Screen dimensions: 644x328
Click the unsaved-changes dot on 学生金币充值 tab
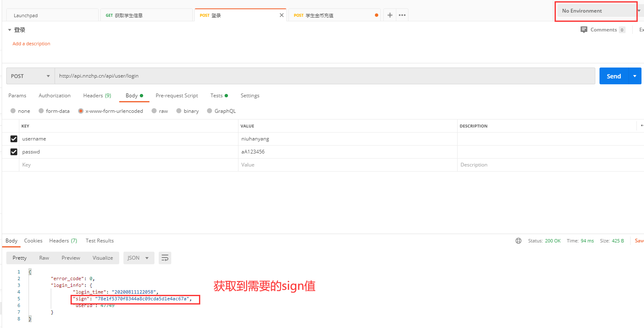pyautogui.click(x=376, y=15)
